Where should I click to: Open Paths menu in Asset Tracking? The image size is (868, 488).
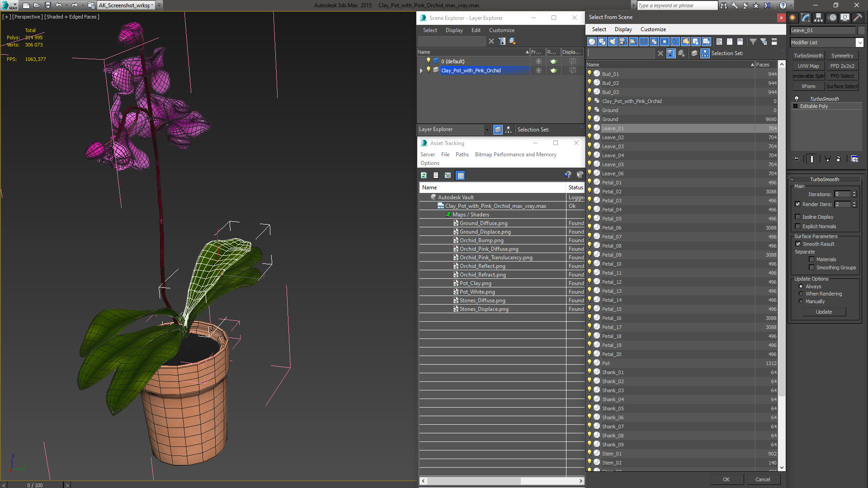tap(462, 155)
